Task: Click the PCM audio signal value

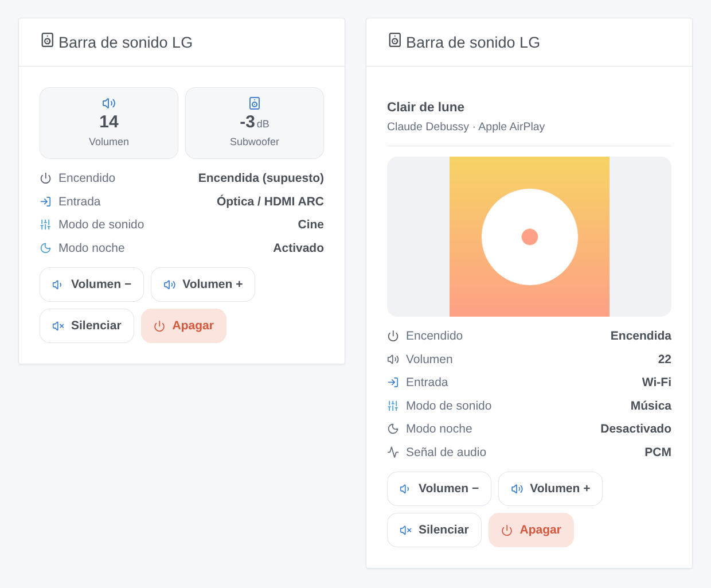Action: point(658,452)
